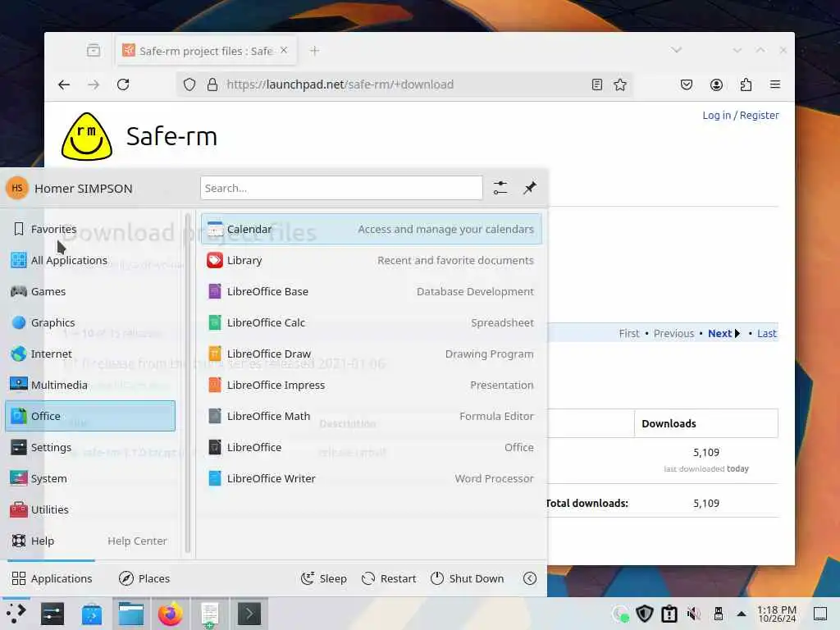The image size is (840, 630).
Task: Launch LibreOffice Math formula editor
Action: [x=372, y=416]
